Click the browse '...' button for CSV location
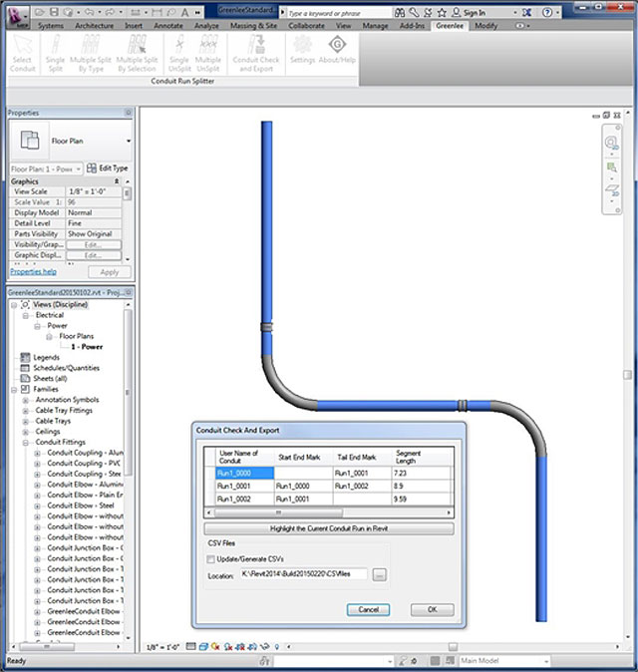This screenshot has height=672, width=638. coord(379,574)
